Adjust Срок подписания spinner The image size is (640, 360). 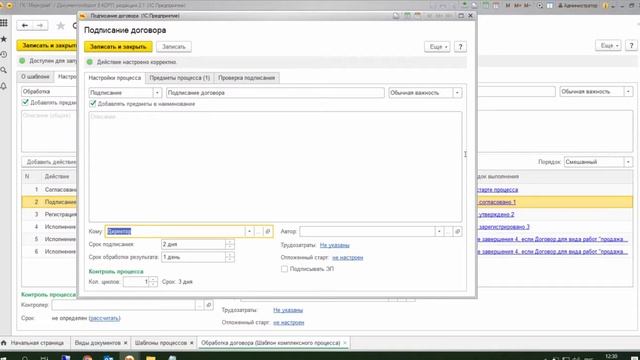pos(230,244)
